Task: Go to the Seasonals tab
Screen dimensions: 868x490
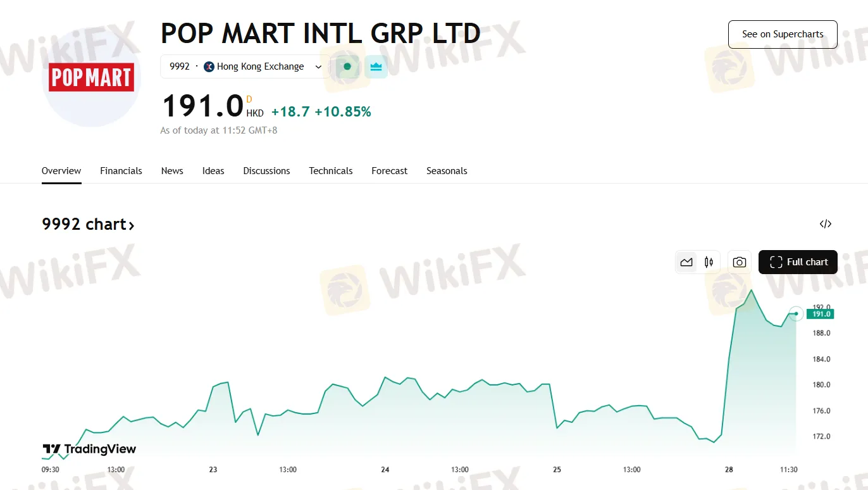Action: click(x=447, y=171)
